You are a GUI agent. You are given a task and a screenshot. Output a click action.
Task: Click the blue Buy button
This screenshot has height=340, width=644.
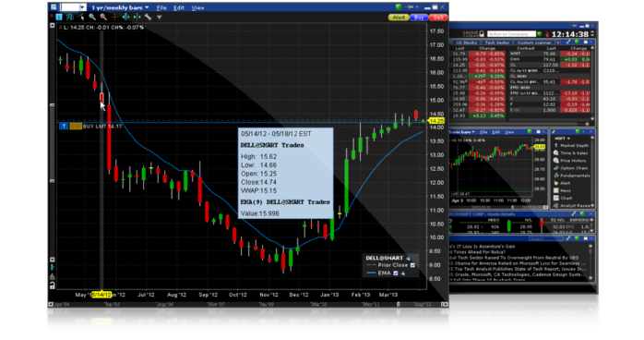[419, 18]
